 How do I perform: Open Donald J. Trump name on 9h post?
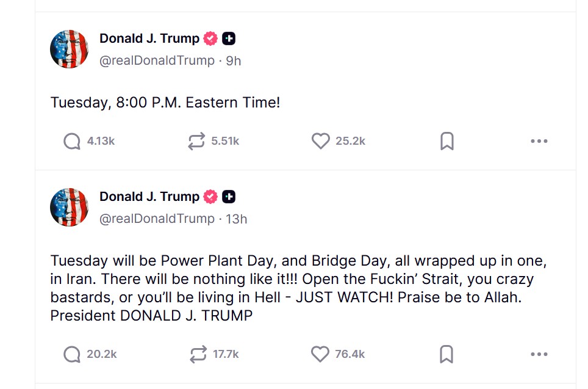pos(149,38)
